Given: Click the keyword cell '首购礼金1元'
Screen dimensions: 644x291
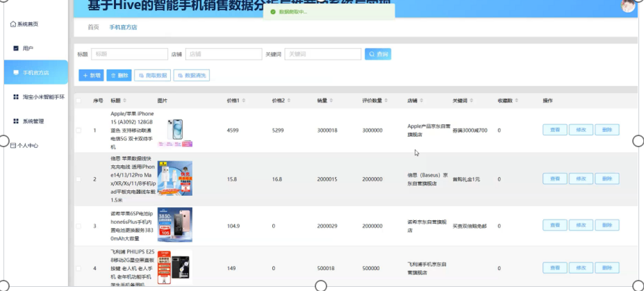Looking at the screenshot, I should 466,179.
